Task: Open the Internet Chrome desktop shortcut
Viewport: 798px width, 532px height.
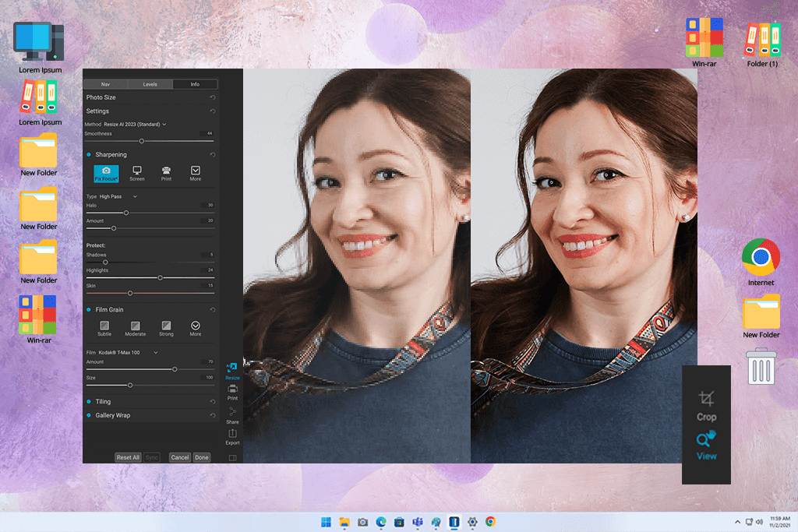Action: (761, 262)
